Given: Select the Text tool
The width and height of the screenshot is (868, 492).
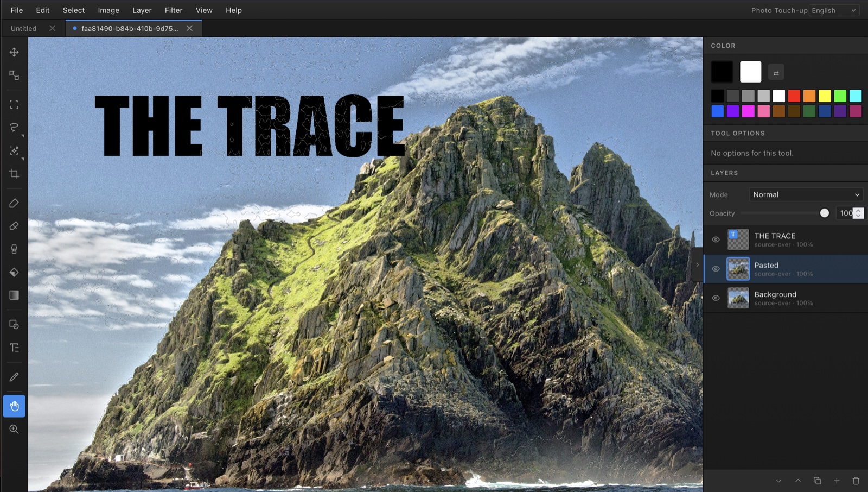Looking at the screenshot, I should (14, 348).
